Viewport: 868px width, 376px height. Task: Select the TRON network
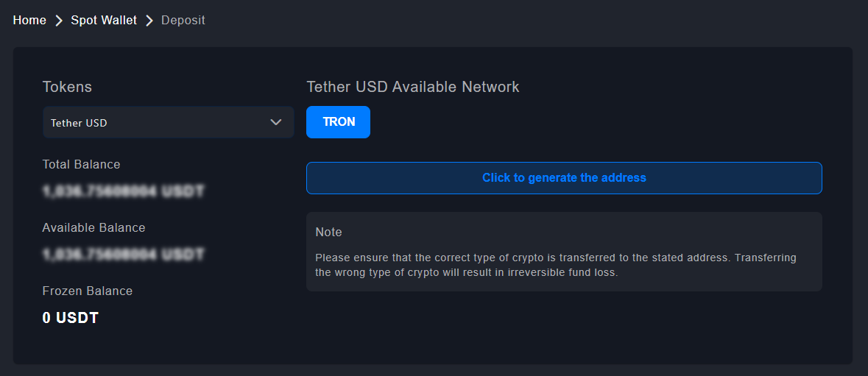[339, 122]
